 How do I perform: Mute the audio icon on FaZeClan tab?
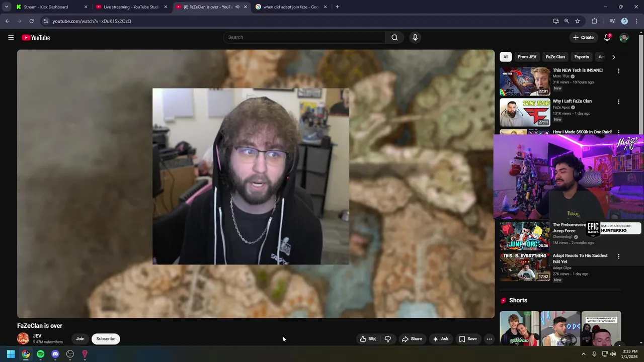click(237, 7)
